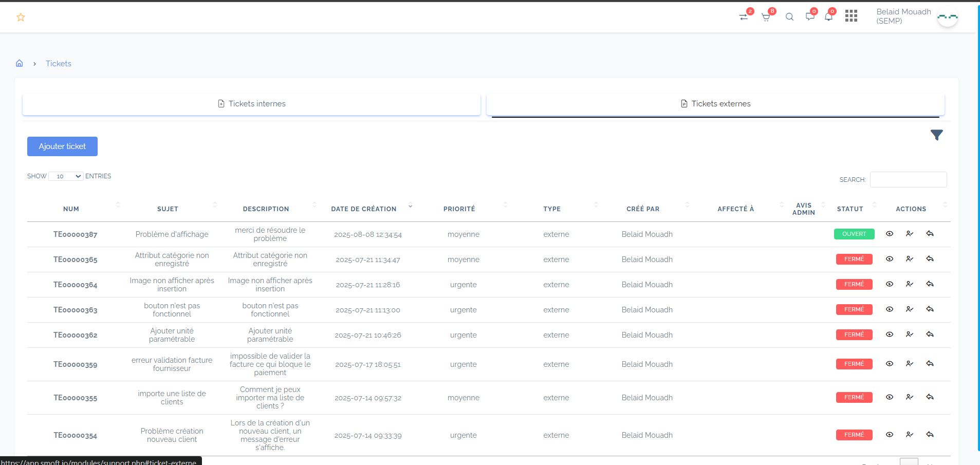Screen dimensions: 980x465
Task: Open the apps grid menu icon
Action: click(851, 16)
